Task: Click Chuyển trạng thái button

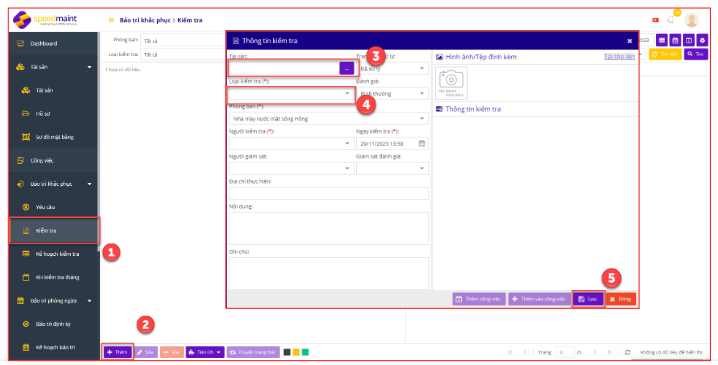Action: point(253,352)
